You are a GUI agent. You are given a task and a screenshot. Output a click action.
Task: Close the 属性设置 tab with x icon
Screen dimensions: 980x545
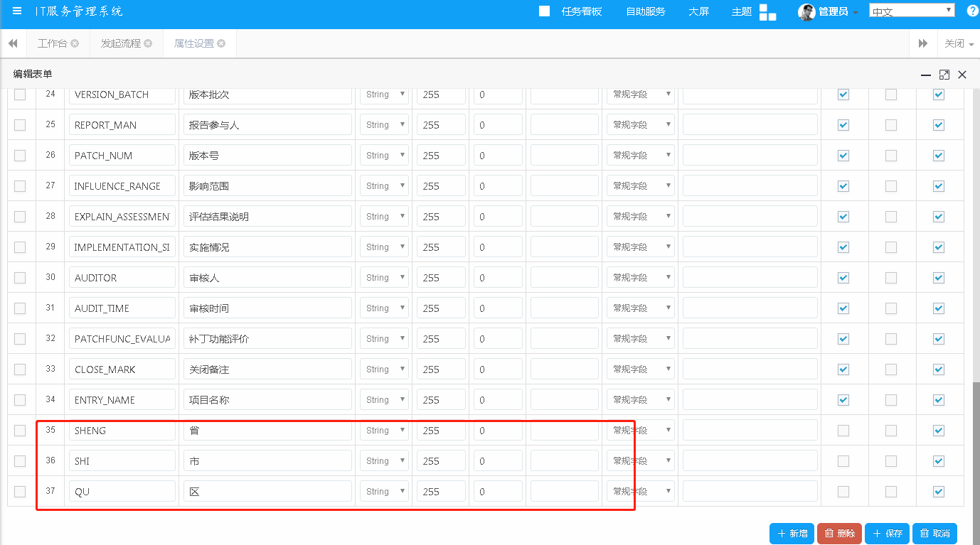[x=221, y=43]
